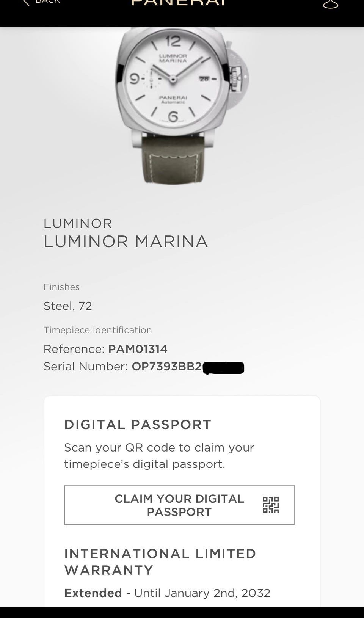The height and width of the screenshot is (618, 364).
Task: Select the Steel, 72 finish value
Action: tap(68, 306)
